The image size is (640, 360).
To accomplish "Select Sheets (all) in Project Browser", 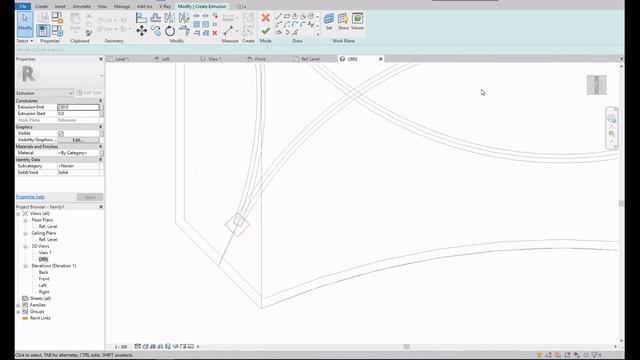I will coord(40,298).
